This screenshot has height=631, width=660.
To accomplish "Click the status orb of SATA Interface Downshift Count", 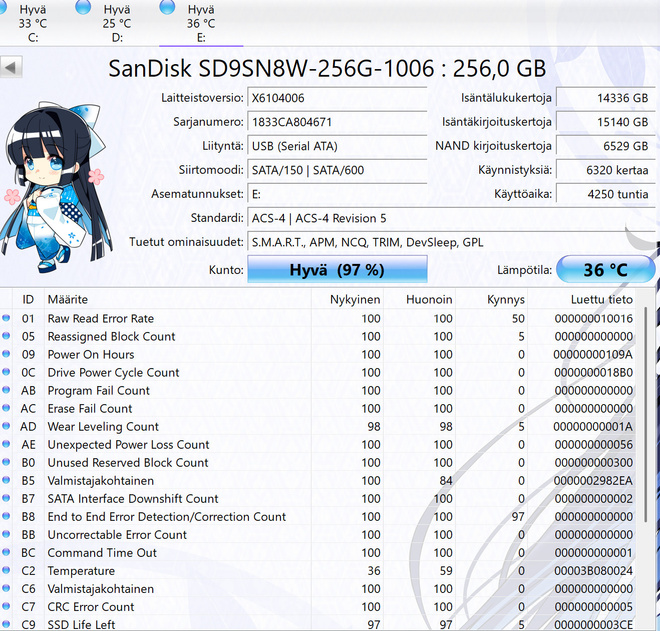I will tap(6, 498).
